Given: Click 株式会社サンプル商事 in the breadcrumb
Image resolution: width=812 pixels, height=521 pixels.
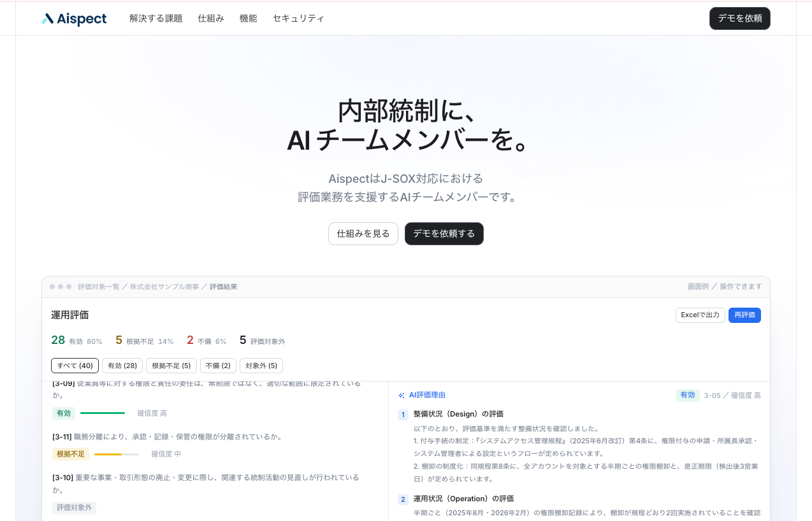Looking at the screenshot, I should click(164, 287).
